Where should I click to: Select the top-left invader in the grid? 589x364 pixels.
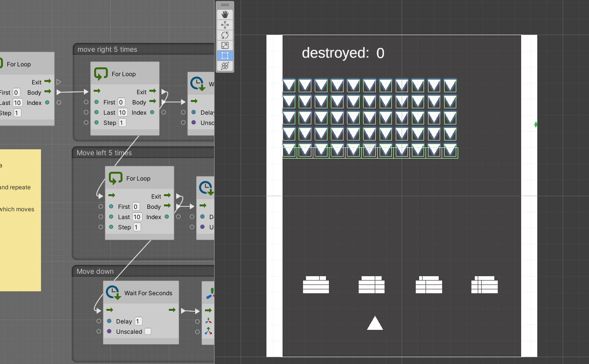coord(289,85)
